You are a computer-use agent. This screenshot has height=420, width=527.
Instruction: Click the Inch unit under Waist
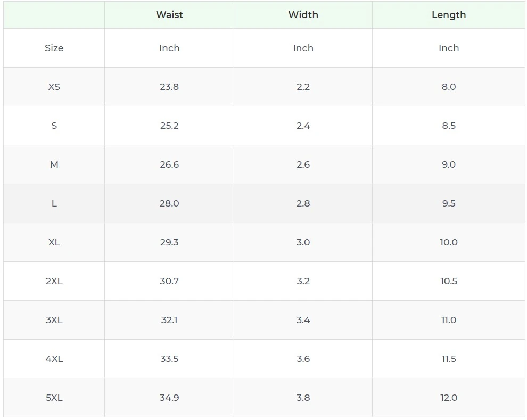click(x=169, y=48)
